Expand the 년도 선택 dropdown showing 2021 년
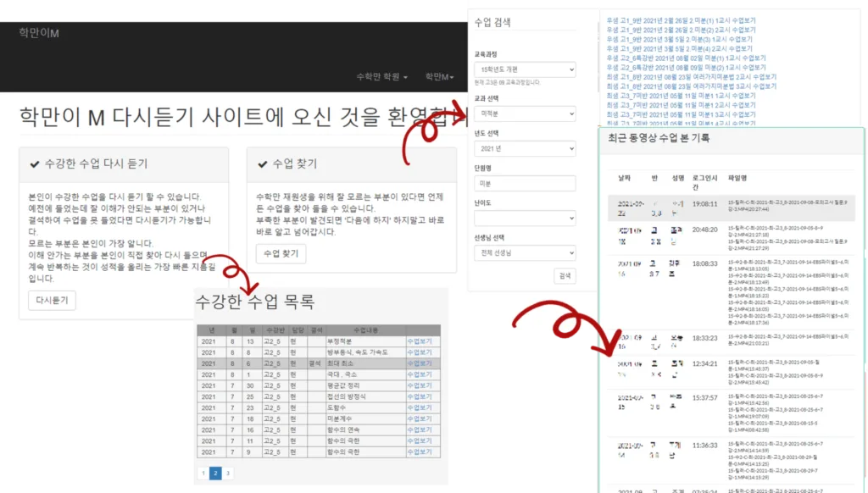Viewport: 868px width, 493px height. click(525, 150)
